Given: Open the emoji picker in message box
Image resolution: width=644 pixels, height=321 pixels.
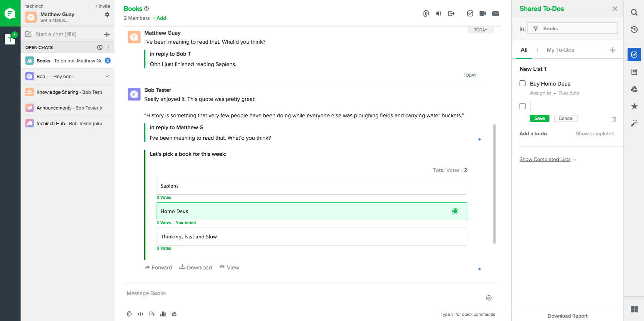Looking at the screenshot, I should [489, 298].
